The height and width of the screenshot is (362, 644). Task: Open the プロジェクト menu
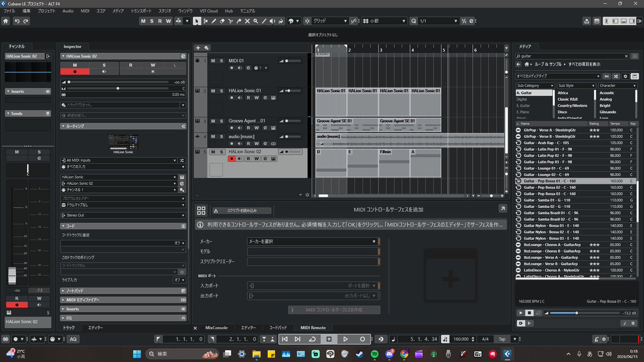[x=47, y=11]
